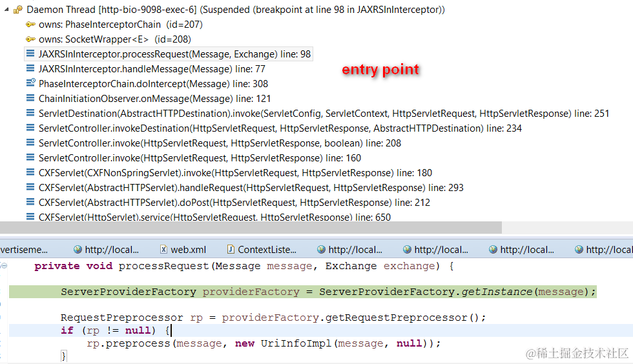Click frame icon for PhaseInterceptorChain.doIntercept
This screenshot has width=633, height=364.
click(x=31, y=83)
